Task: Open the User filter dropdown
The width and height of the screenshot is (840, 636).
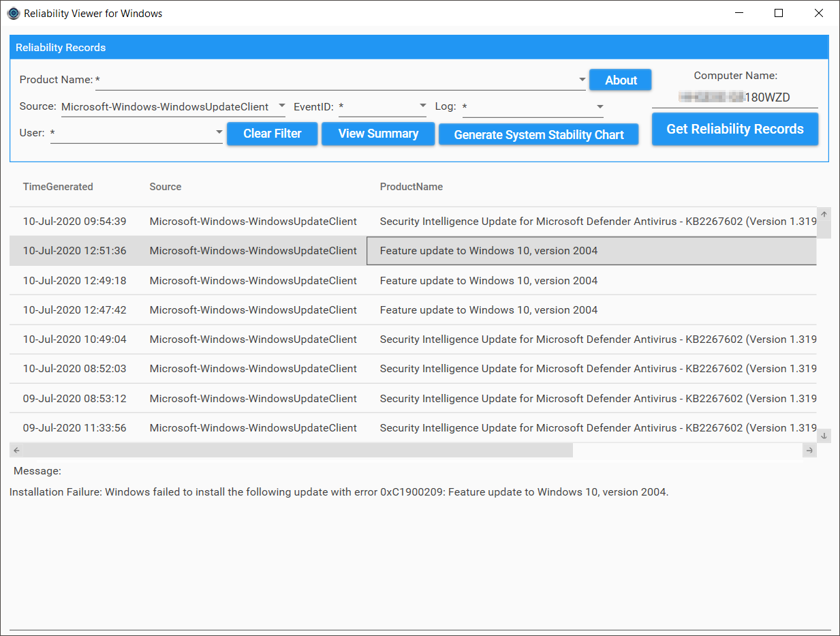Action: tap(219, 132)
